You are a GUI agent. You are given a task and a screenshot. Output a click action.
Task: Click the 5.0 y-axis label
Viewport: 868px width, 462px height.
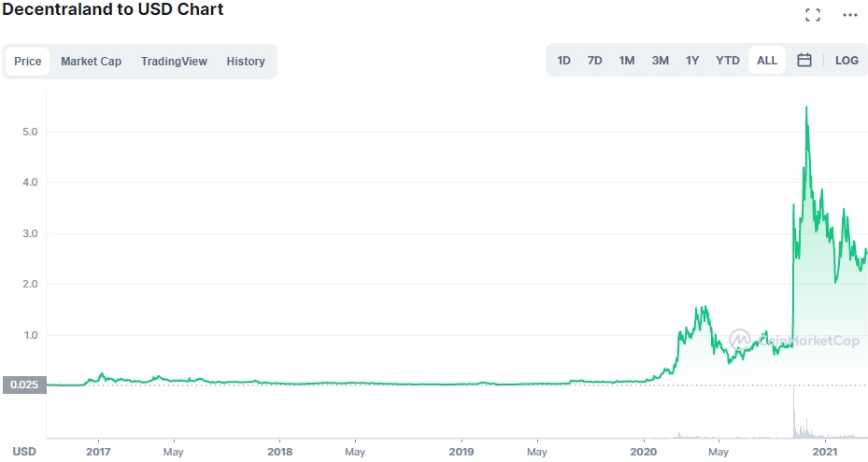click(x=30, y=132)
